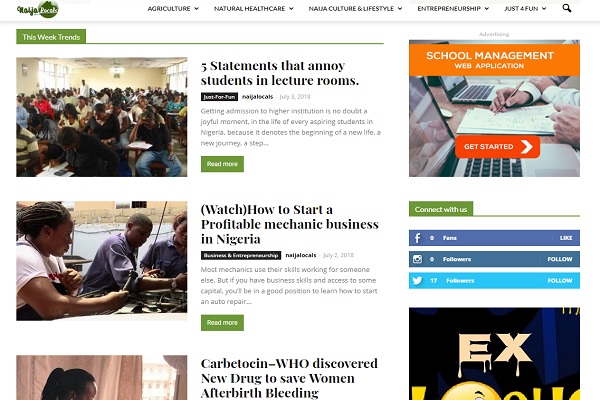The image size is (600, 400).
Task: Like the Facebook page
Action: tap(566, 238)
